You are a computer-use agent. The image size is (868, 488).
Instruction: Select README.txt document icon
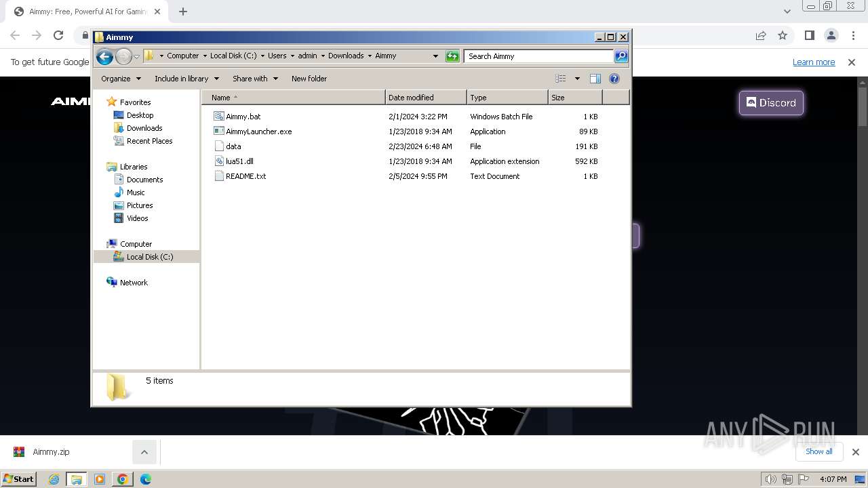218,176
